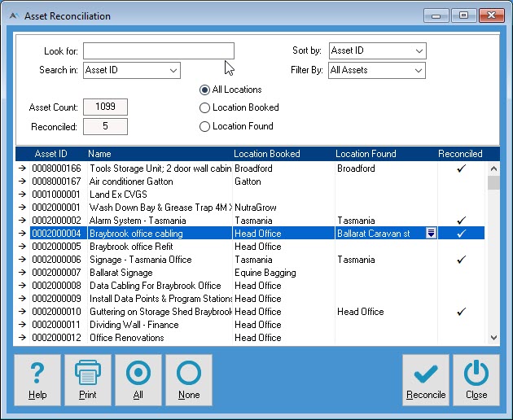Close the window using the power icon
513x420 pixels.
pos(476,379)
